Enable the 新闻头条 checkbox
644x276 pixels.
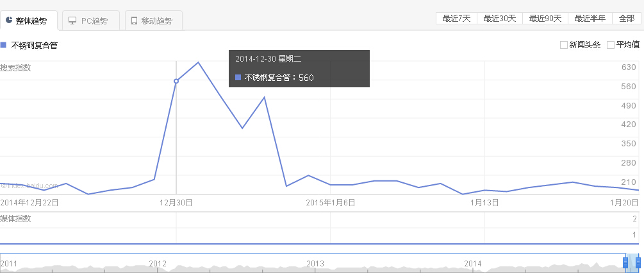coord(564,45)
